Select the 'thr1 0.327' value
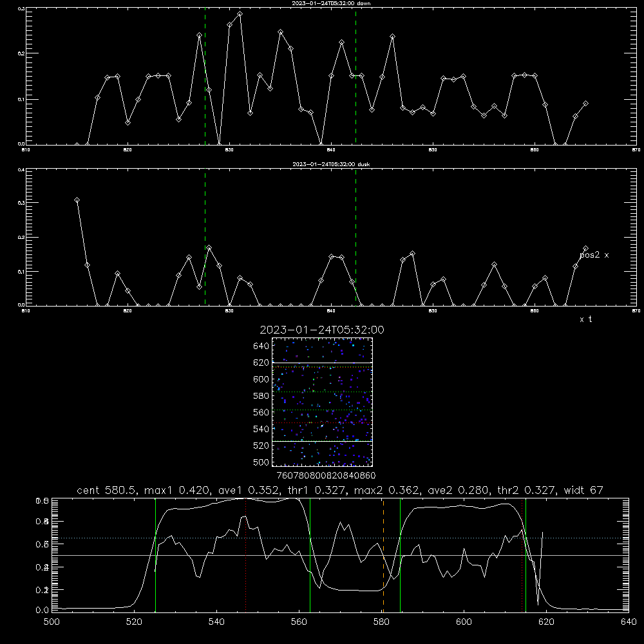Image resolution: width=644 pixels, height=644 pixels. (x=316, y=490)
